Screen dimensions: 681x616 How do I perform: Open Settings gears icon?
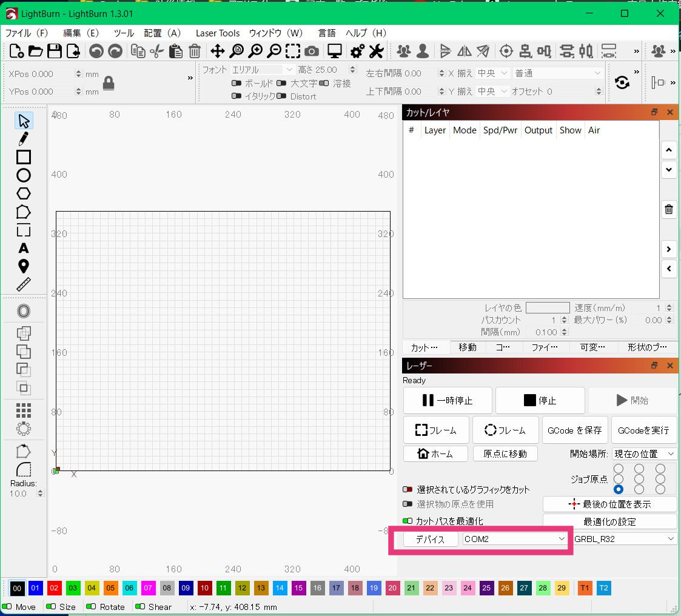tap(357, 51)
